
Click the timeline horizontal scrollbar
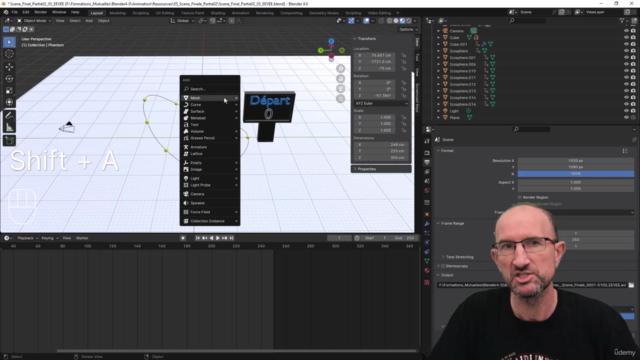(x=237, y=351)
